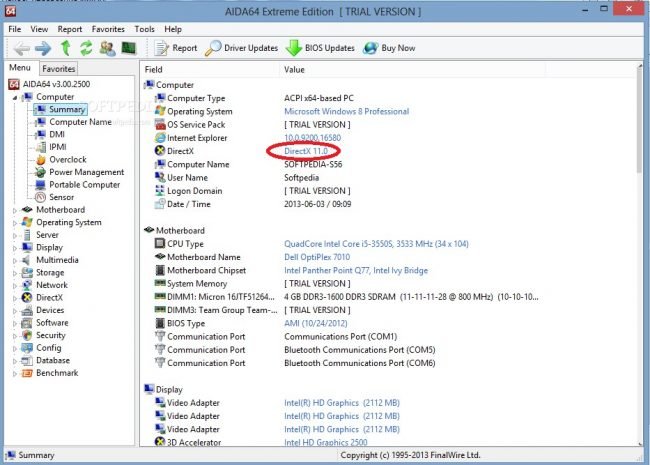Click the green Back arrow toolbar icon
650x465 pixels.
pyautogui.click(x=19, y=47)
